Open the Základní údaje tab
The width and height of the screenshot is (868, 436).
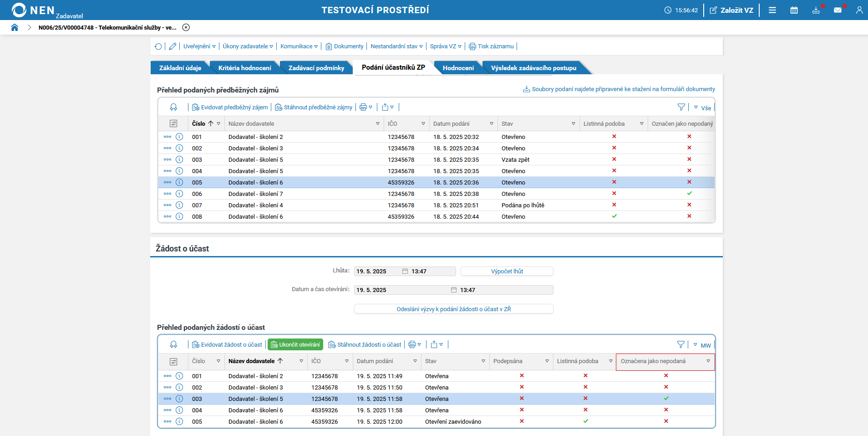pyautogui.click(x=180, y=68)
